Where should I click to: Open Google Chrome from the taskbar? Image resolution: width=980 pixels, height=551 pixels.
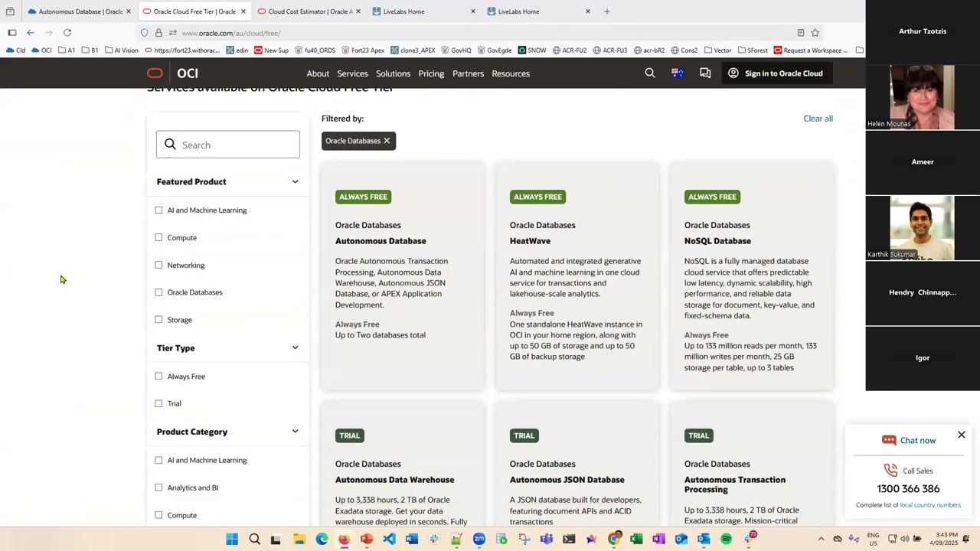[614, 540]
